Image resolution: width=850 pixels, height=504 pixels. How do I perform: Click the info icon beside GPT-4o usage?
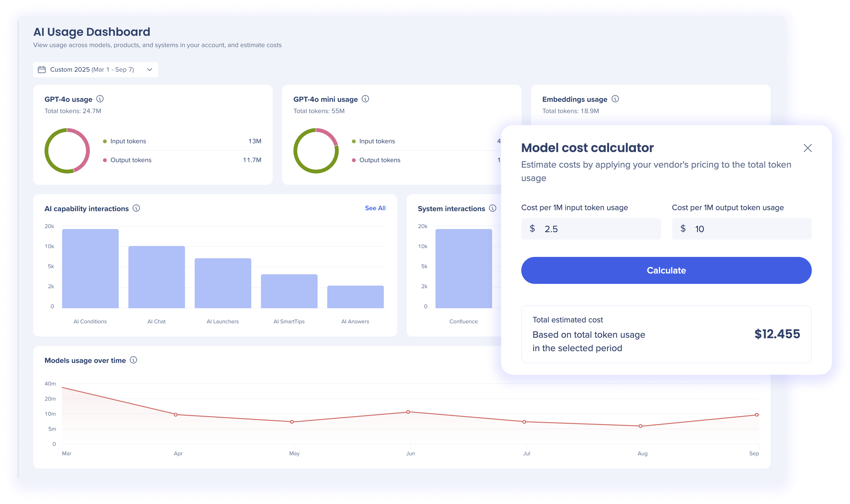point(100,99)
